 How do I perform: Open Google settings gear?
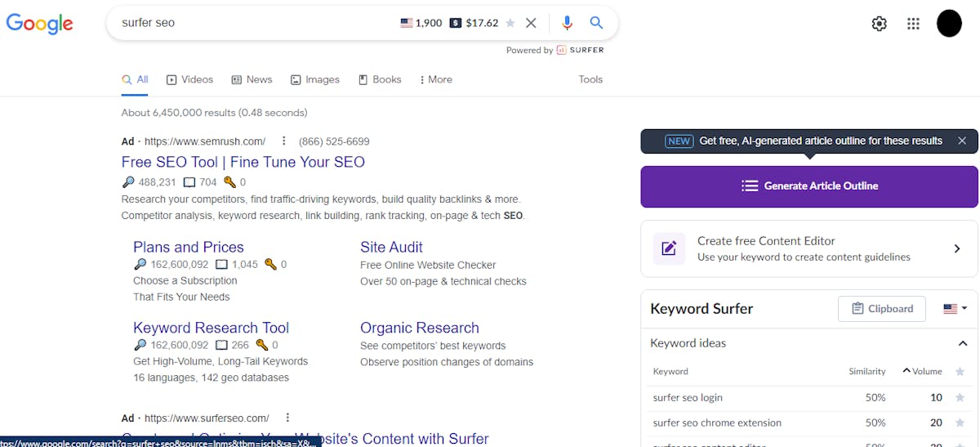[x=880, y=24]
